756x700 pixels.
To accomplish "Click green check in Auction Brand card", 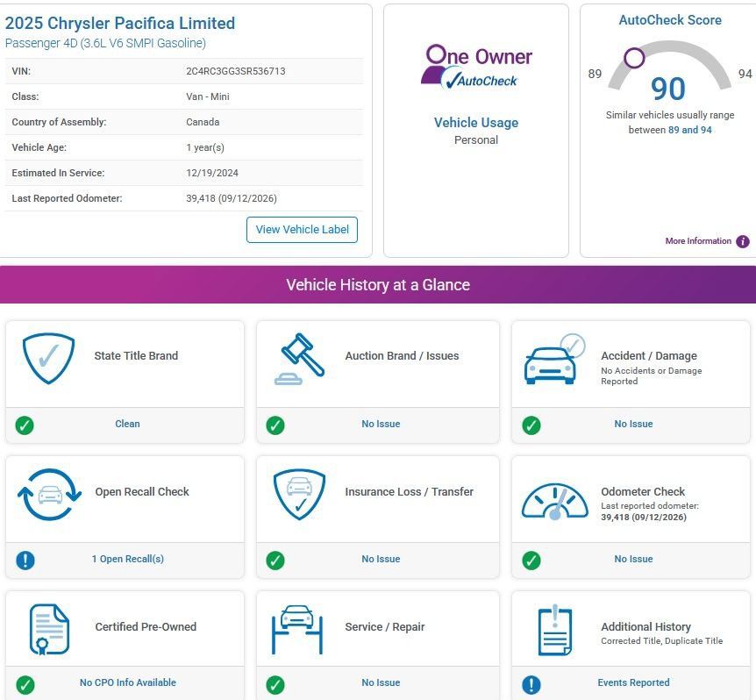I will pyautogui.click(x=275, y=425).
